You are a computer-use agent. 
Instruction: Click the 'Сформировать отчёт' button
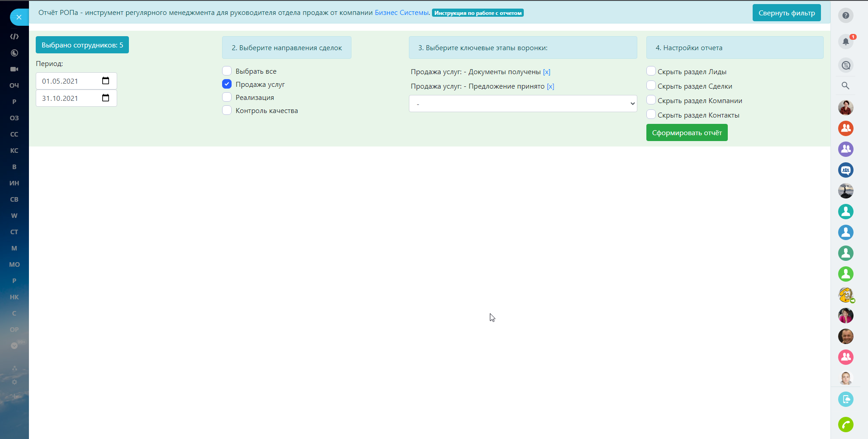click(x=687, y=132)
